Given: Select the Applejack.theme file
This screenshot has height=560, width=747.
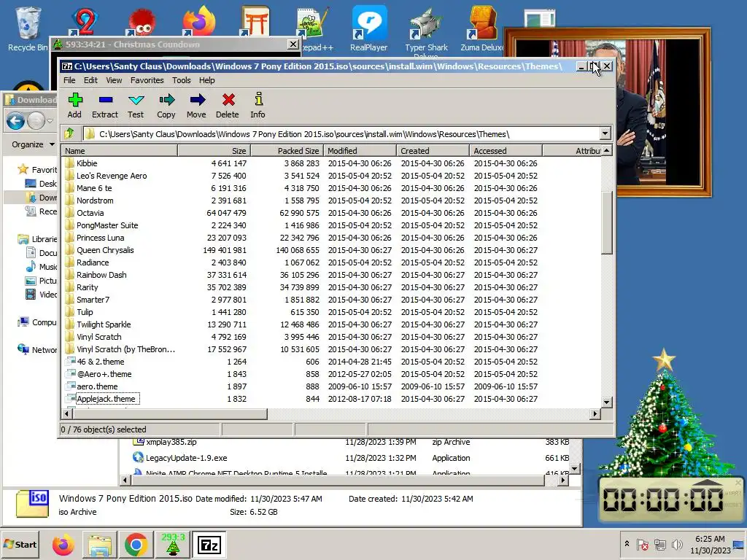Looking at the screenshot, I should click(x=106, y=399).
